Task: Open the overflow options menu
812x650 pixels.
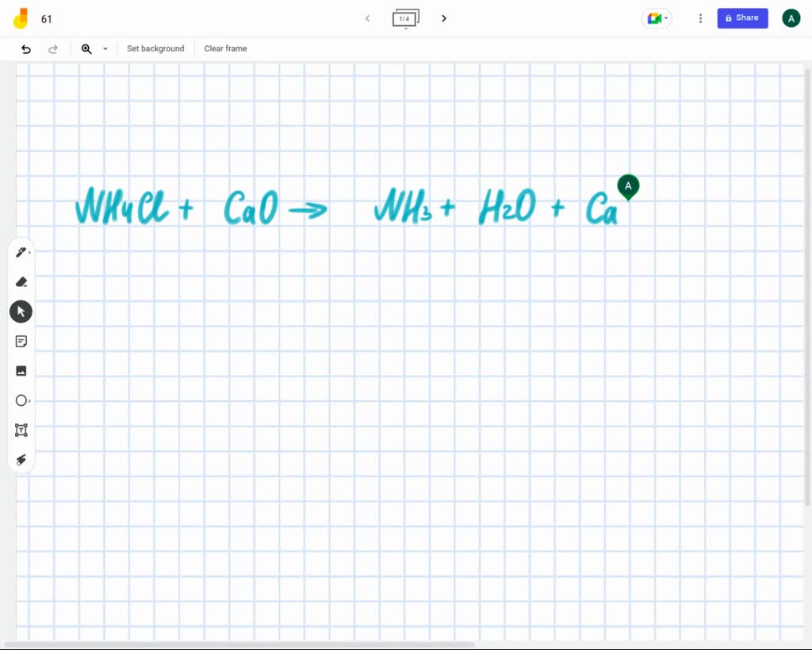Action: coord(700,17)
